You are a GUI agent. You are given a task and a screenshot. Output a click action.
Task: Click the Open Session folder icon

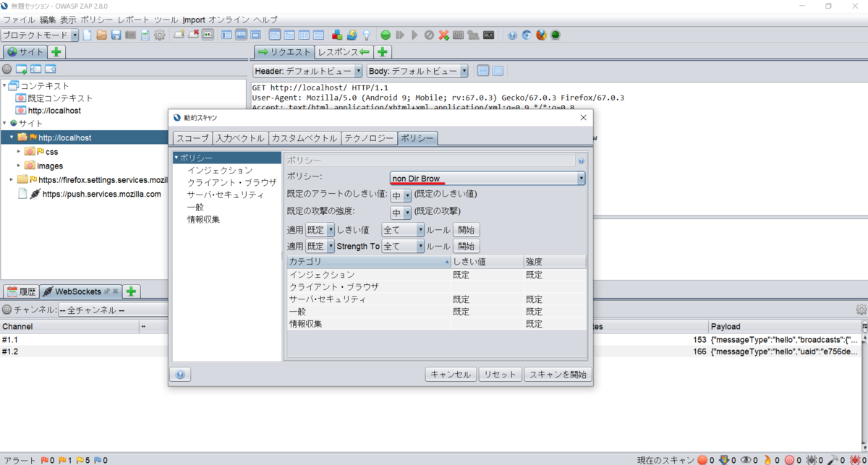pos(101,35)
